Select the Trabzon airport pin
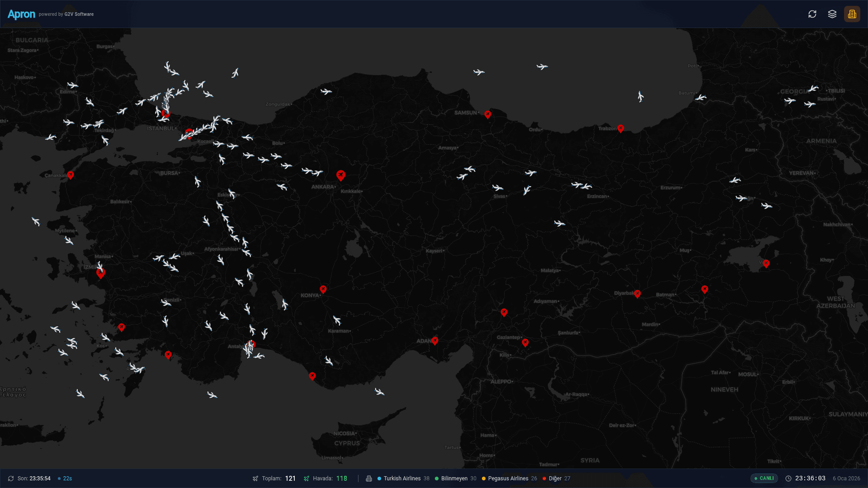 pyautogui.click(x=621, y=128)
